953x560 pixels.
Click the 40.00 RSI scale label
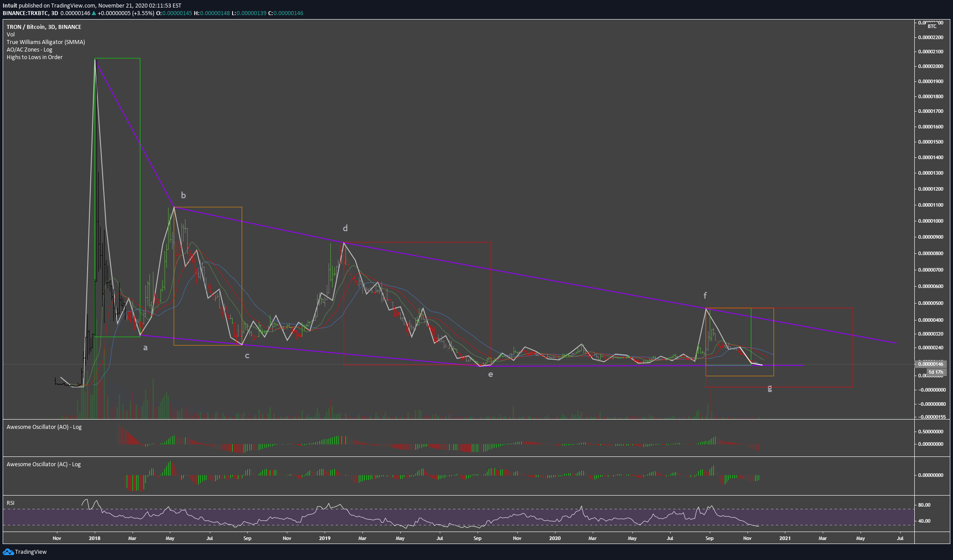pos(925,521)
